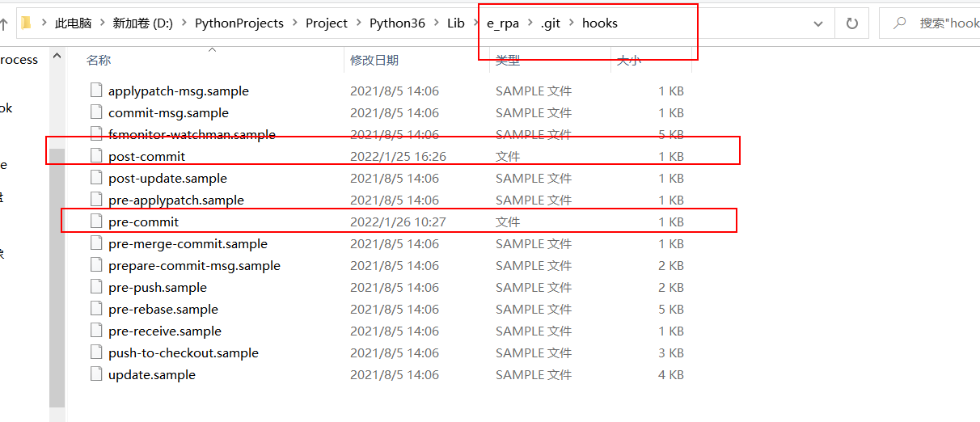Viewport: 980px width, 422px height.
Task: Open the address bar history dropdown
Action: point(818,23)
